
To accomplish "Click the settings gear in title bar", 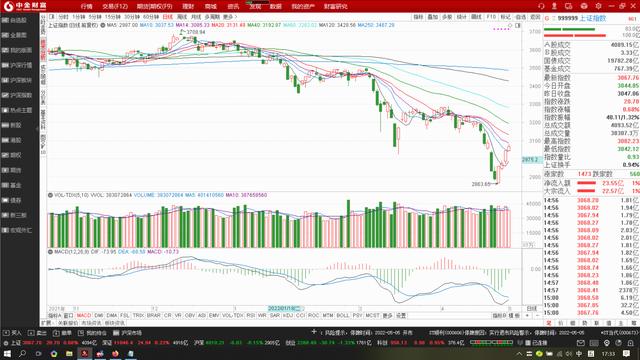I will tap(598, 6).
